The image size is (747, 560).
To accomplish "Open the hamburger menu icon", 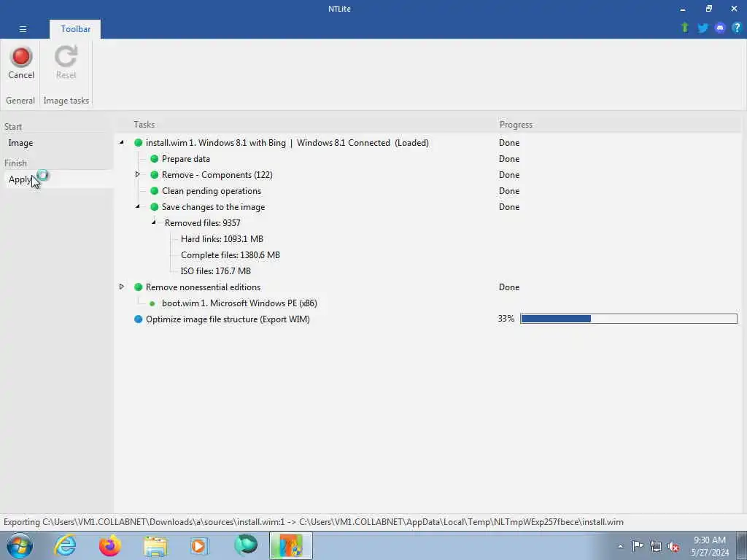I will click(x=23, y=29).
